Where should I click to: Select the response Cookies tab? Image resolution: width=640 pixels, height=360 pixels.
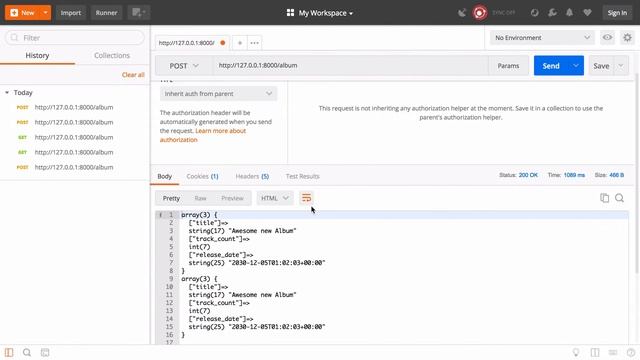pos(202,176)
